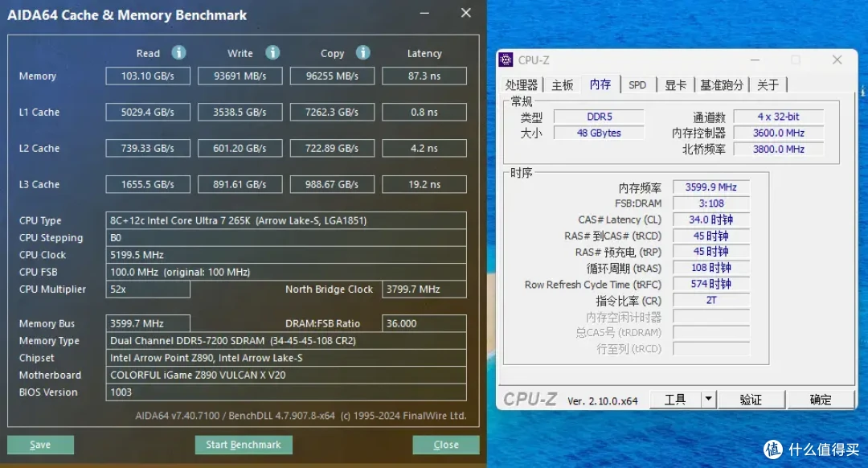
Task: Click L1 Cache Copy value 7262.3 GB/s
Action: coord(332,112)
